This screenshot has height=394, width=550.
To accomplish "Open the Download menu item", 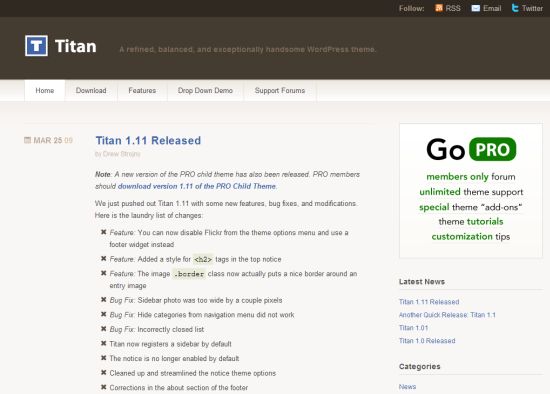I will [91, 91].
